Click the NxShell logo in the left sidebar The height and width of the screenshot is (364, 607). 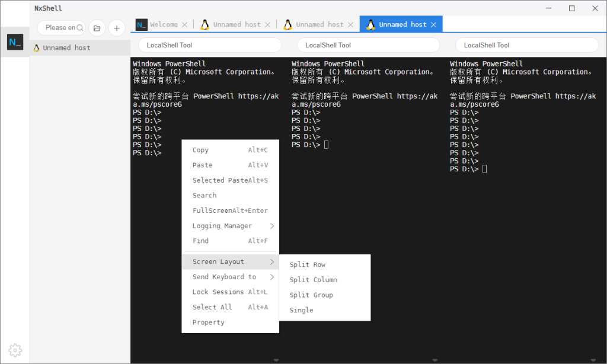(14, 42)
